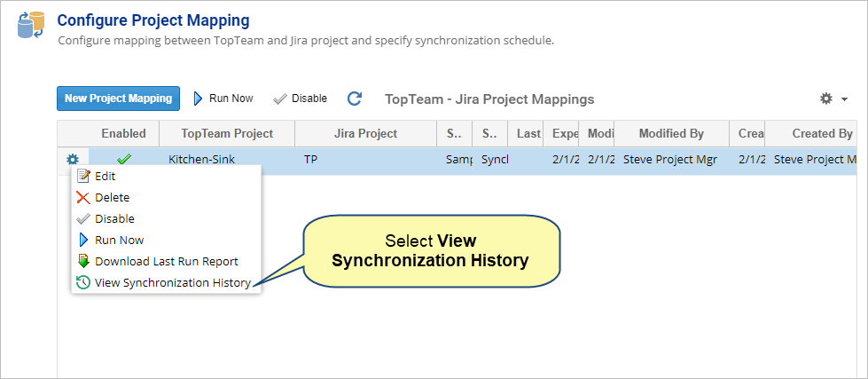Sort by Jira Project column header
The width and height of the screenshot is (868, 379).
[x=365, y=133]
